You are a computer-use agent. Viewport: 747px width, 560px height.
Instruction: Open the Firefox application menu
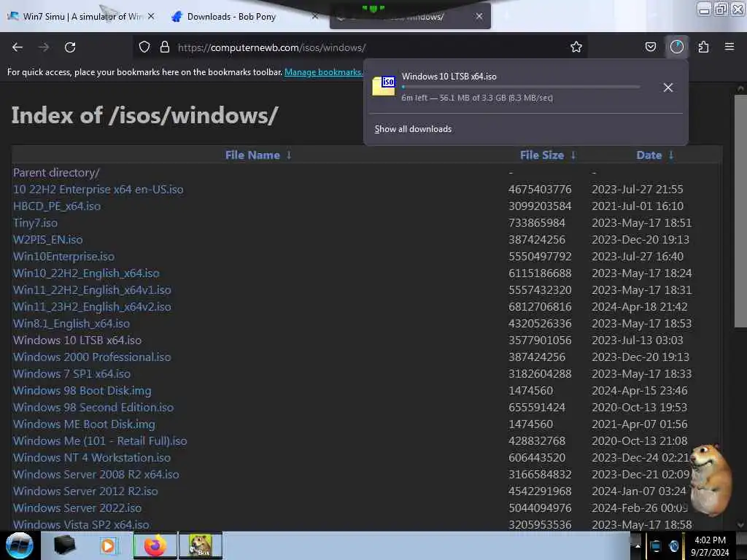(x=729, y=47)
